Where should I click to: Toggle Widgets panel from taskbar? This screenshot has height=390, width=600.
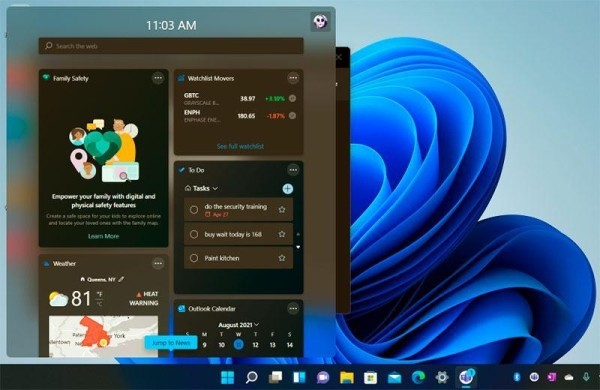pyautogui.click(x=299, y=377)
